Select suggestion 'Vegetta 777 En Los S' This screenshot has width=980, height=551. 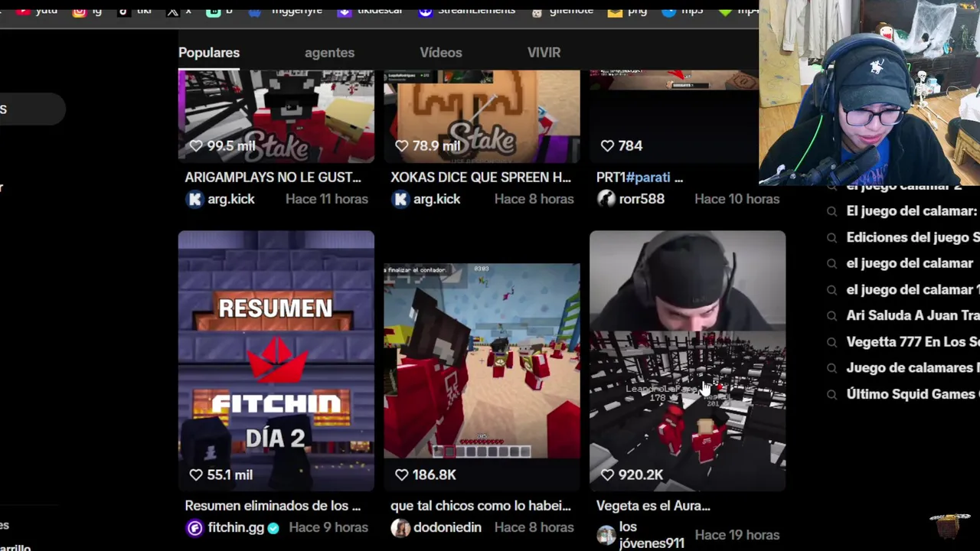[913, 342]
